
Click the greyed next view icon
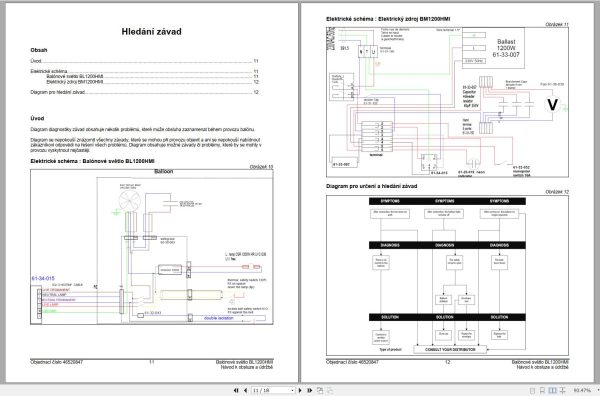click(x=329, y=390)
